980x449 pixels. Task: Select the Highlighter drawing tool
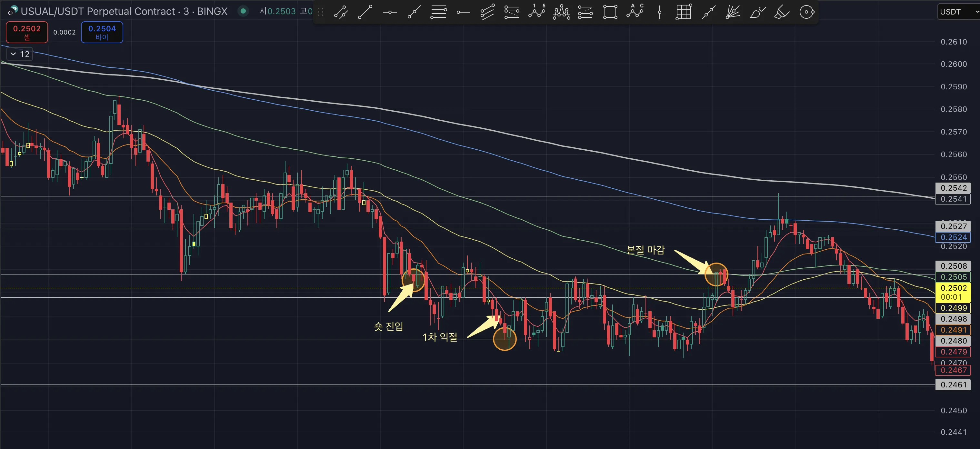tap(782, 12)
